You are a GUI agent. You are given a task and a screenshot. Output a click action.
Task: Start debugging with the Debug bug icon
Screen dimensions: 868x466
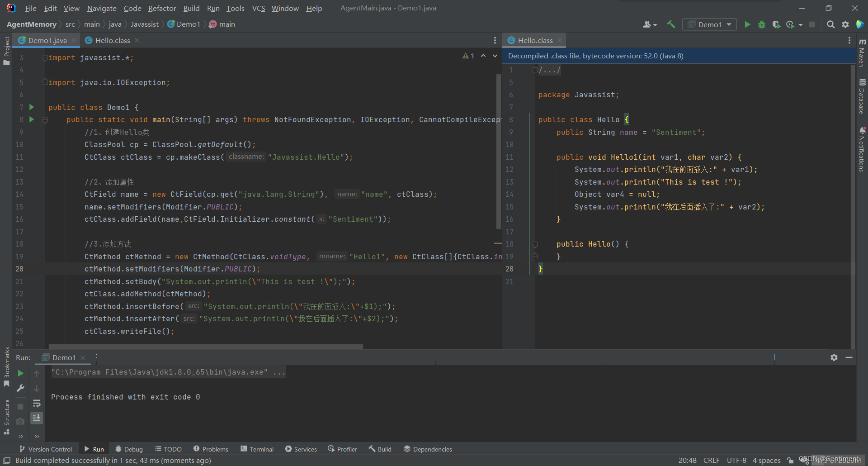pos(762,24)
